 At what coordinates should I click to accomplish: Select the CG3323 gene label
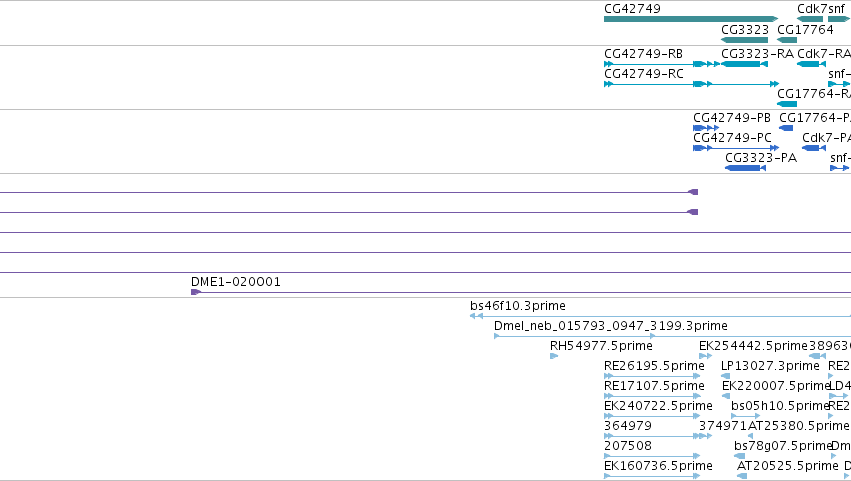(745, 30)
